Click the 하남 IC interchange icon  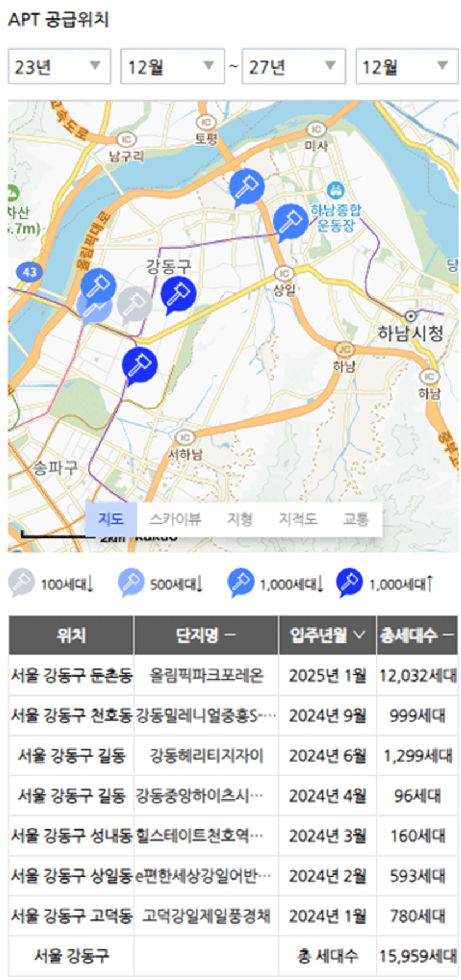pyautogui.click(x=429, y=376)
